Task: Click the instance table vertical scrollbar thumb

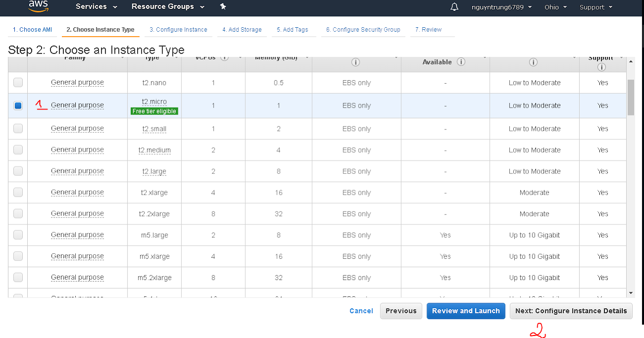Action: 631,97
